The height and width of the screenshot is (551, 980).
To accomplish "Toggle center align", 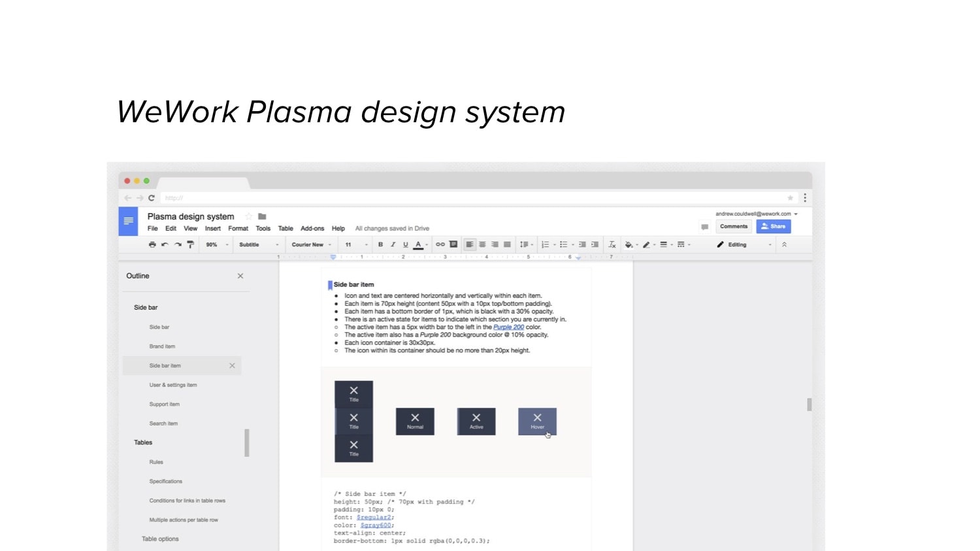I will tap(482, 244).
